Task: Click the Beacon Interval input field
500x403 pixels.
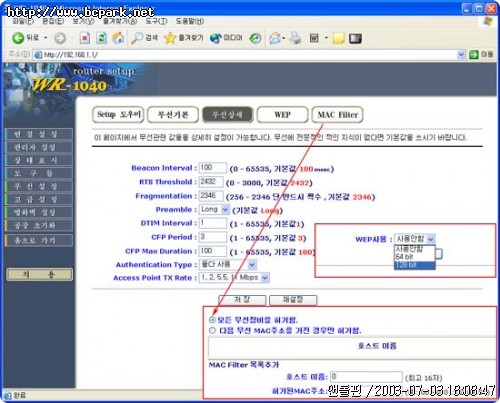Action: coord(213,168)
